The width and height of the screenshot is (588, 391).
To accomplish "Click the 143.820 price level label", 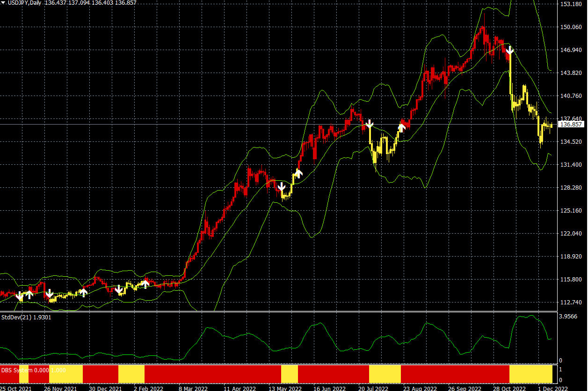I will click(571, 73).
